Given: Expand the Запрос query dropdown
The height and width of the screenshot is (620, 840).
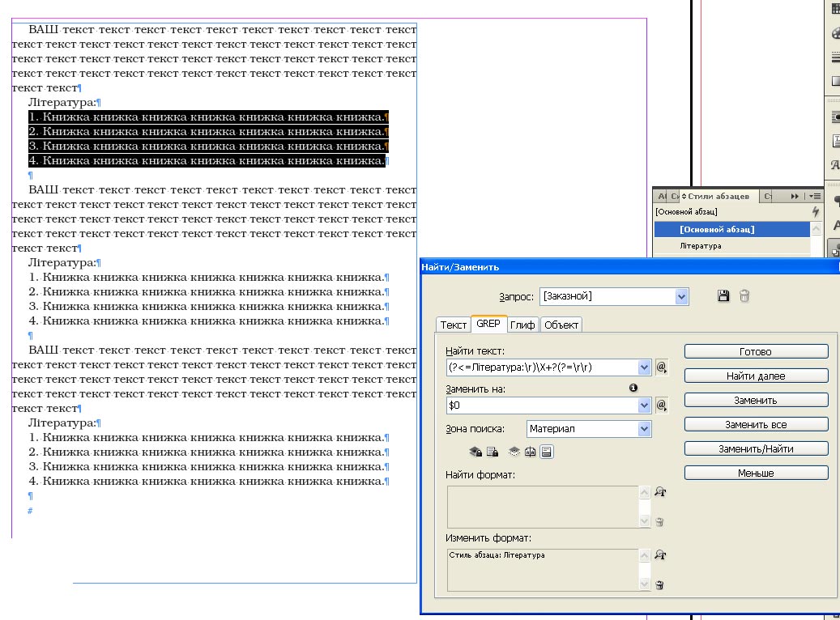Looking at the screenshot, I should click(680, 296).
